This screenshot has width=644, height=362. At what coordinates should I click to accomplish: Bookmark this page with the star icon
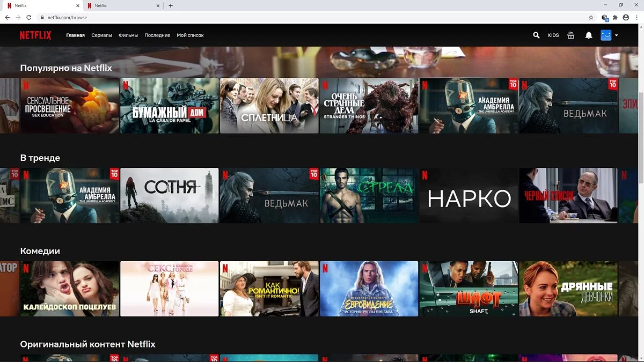point(591,17)
